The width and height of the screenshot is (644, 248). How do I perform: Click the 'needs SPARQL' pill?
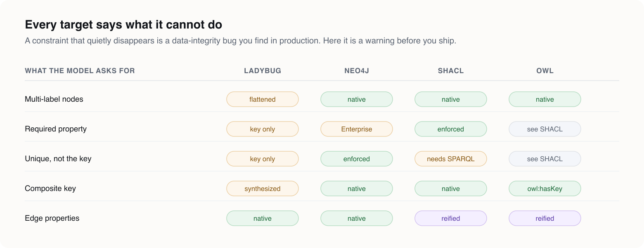point(451,159)
